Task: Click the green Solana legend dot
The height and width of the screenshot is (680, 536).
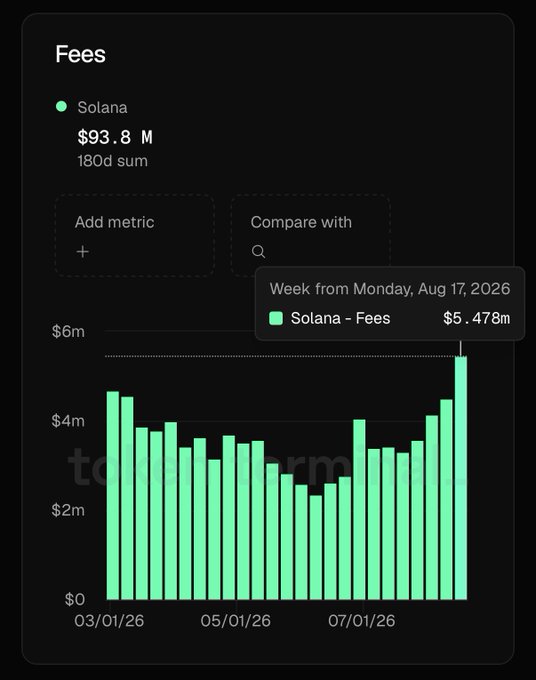Action: 62,106
